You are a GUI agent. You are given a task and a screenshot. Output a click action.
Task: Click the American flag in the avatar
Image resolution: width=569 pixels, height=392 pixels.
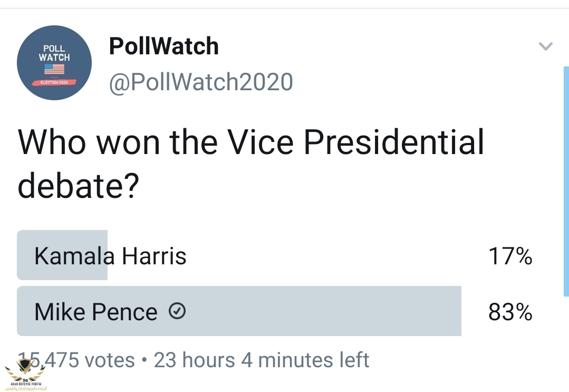[54, 69]
